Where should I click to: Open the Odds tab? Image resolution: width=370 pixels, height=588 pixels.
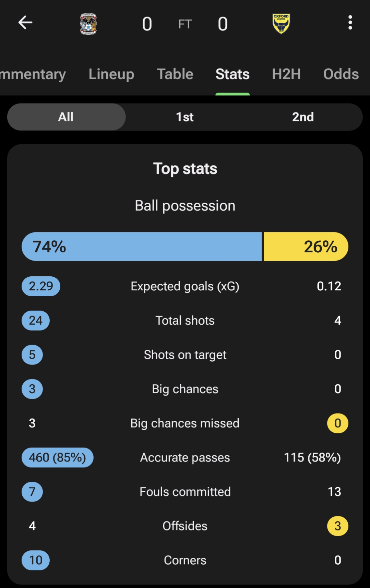pyautogui.click(x=341, y=74)
